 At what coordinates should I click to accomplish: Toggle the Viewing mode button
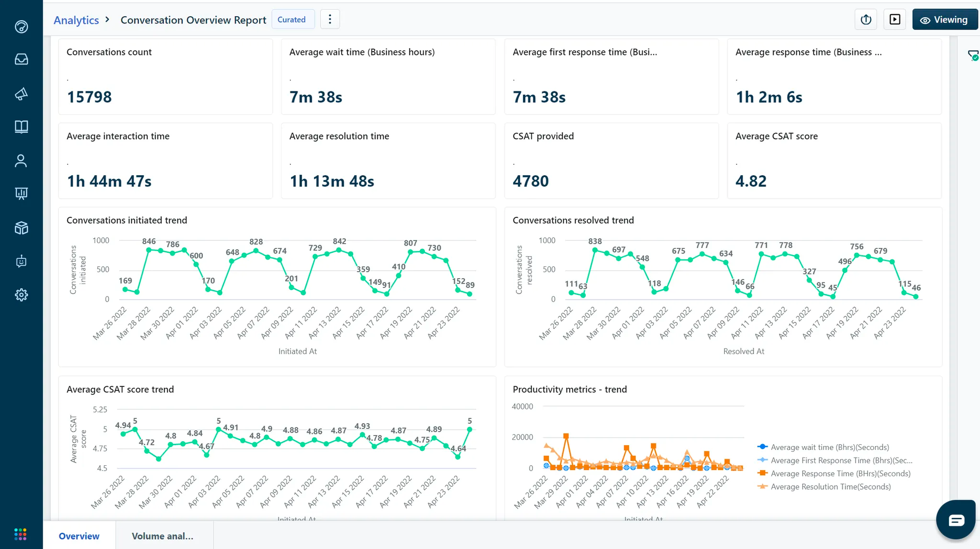945,20
